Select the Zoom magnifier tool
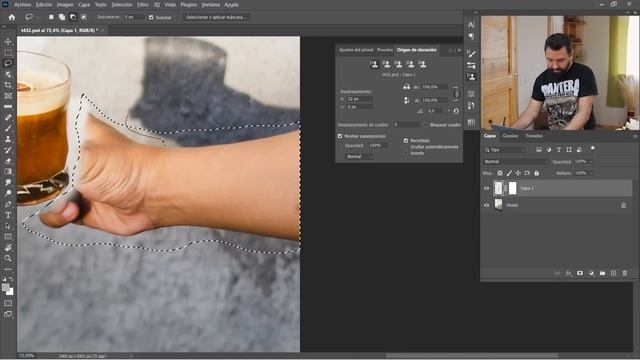 [8, 258]
